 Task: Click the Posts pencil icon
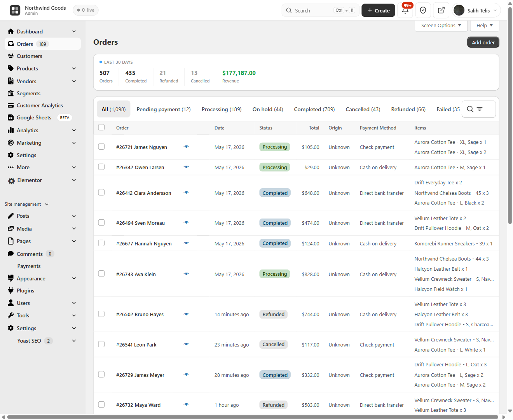coord(11,216)
